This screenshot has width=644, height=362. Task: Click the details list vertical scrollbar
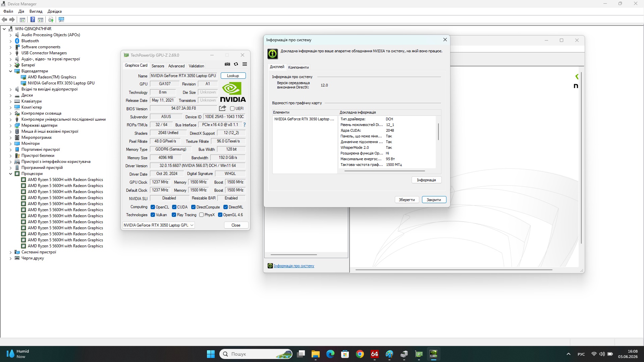pos(438,131)
